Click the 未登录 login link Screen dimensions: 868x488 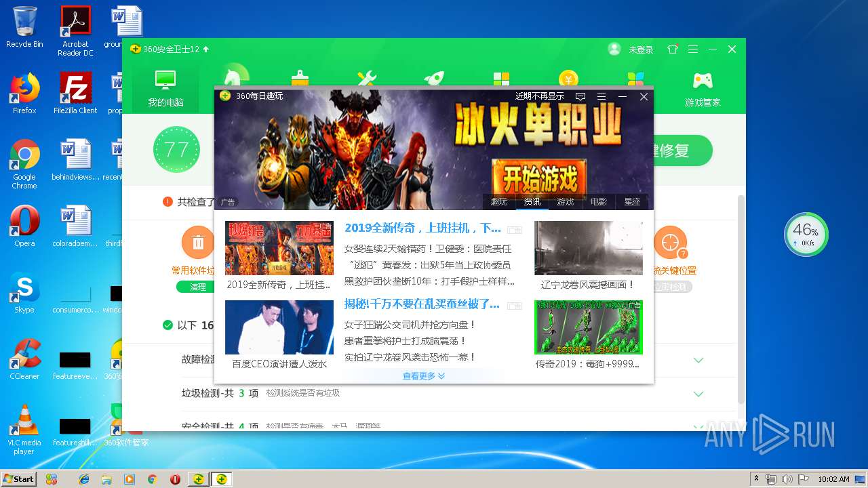point(641,49)
